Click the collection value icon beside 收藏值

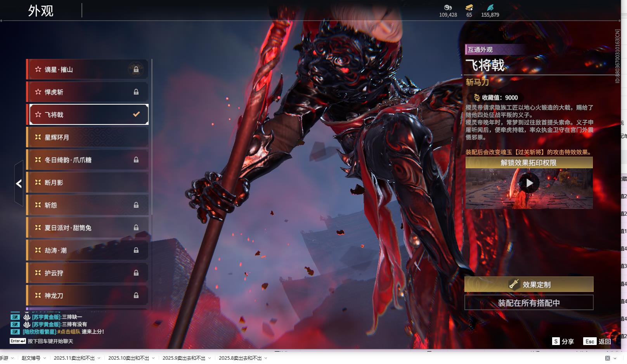tap(477, 98)
